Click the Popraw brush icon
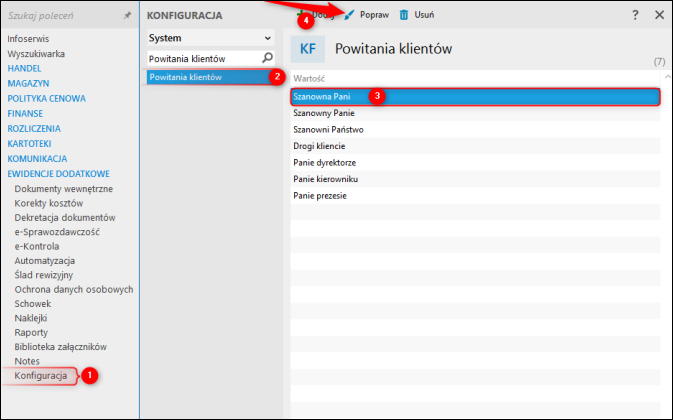The height and width of the screenshot is (420, 673). [x=349, y=15]
